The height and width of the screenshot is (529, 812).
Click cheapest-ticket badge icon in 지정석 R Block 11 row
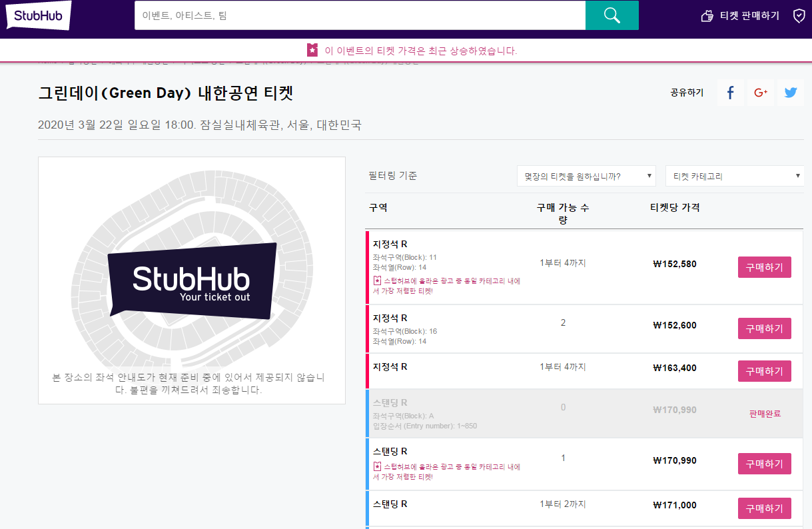point(377,280)
